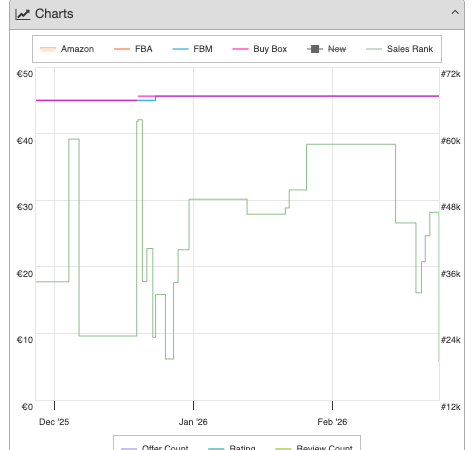This screenshot has height=450, width=474.
Task: Click the €50 price axis label
Action: (x=25, y=74)
